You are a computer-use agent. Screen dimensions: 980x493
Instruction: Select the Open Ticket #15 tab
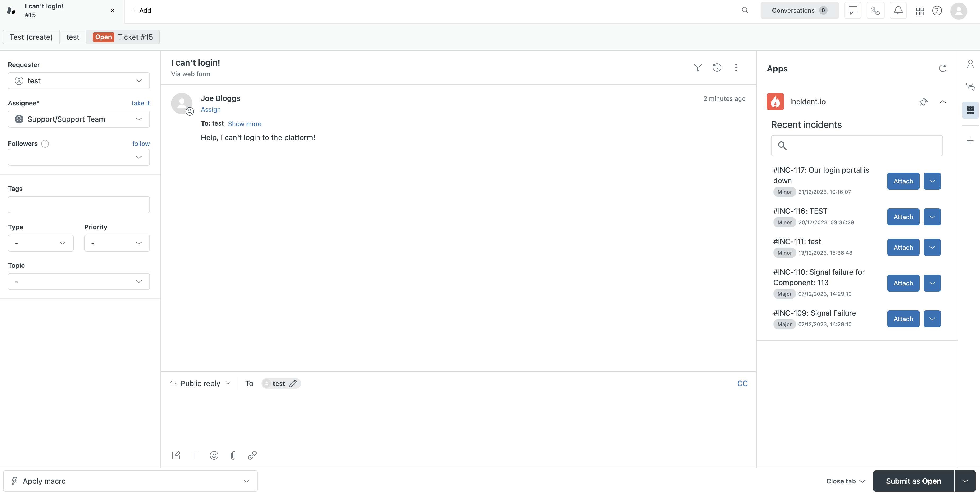tap(123, 37)
